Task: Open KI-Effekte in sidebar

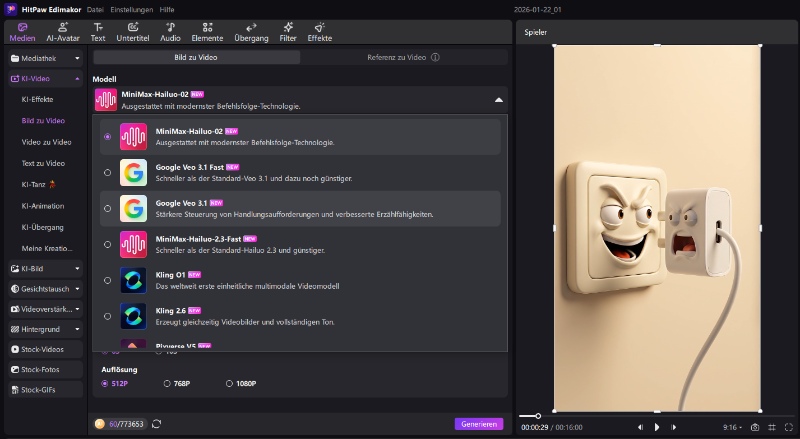Action: coord(37,100)
